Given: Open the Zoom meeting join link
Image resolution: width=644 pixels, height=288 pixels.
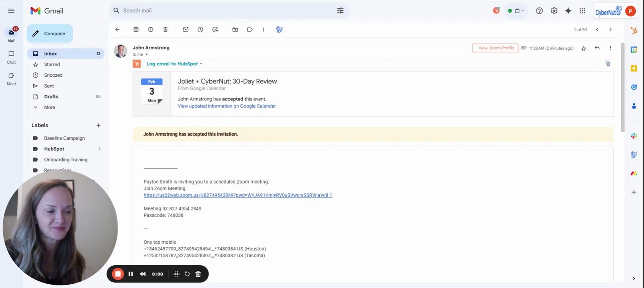Looking at the screenshot, I should pos(238,195).
